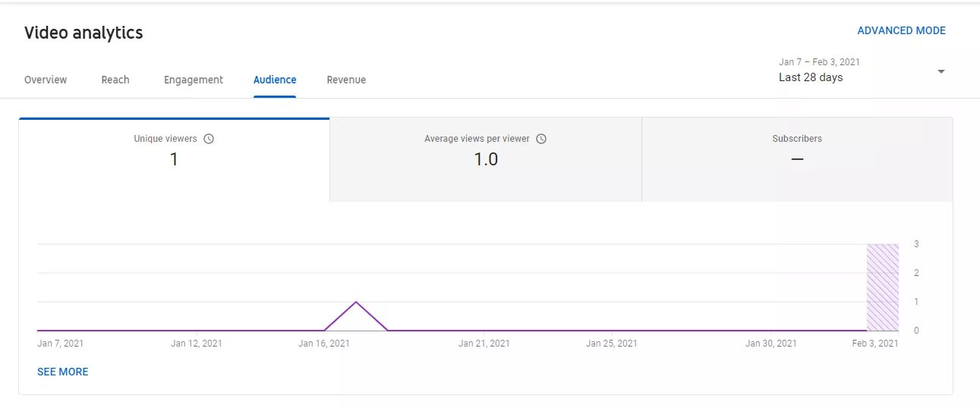Image resolution: width=980 pixels, height=408 pixels.
Task: Go to the Engagement tab
Action: click(194, 80)
